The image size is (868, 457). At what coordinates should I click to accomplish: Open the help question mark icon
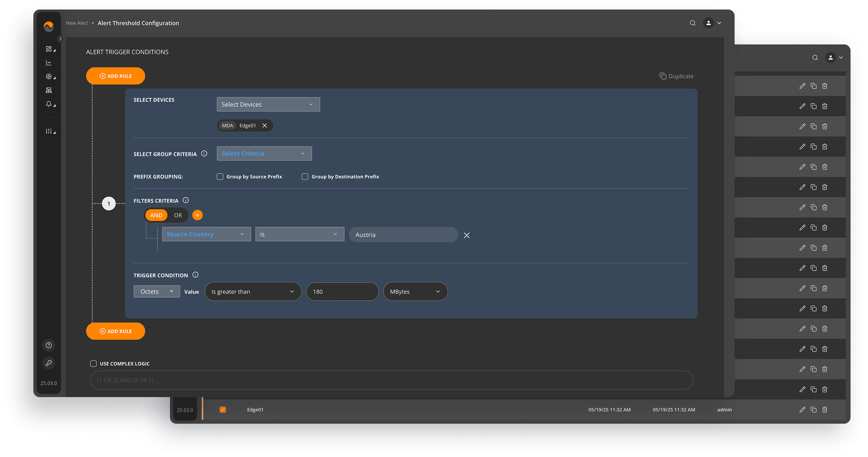[49, 345]
